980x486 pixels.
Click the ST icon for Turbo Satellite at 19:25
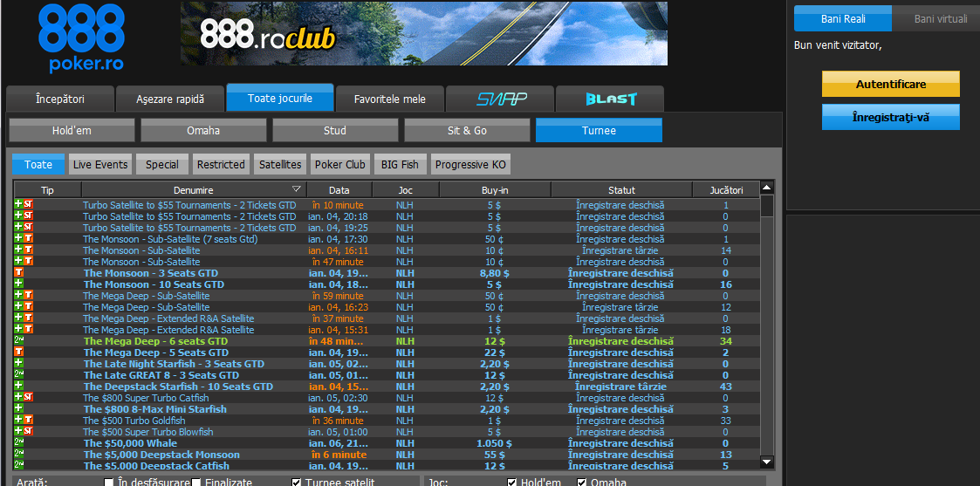(x=29, y=228)
